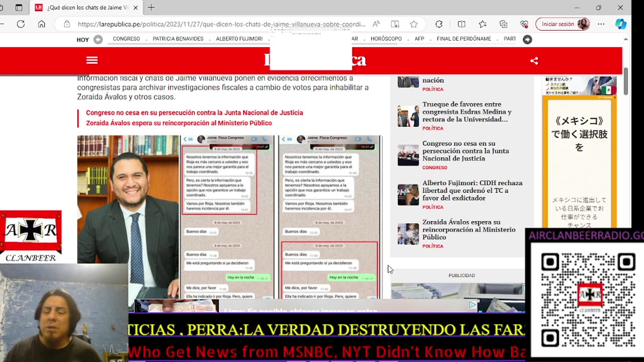Open link about Junta Nacional de Justicia persecution

tap(194, 113)
